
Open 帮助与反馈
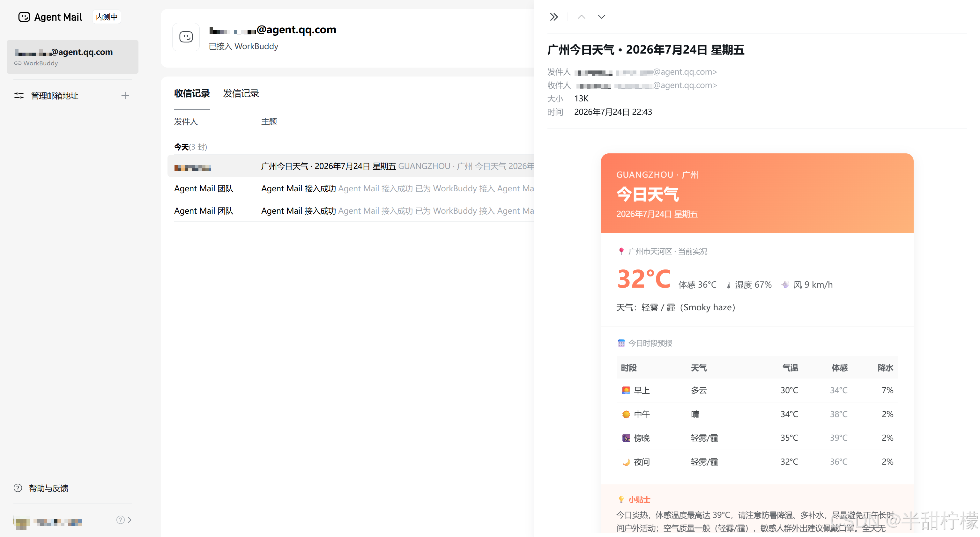pos(48,488)
